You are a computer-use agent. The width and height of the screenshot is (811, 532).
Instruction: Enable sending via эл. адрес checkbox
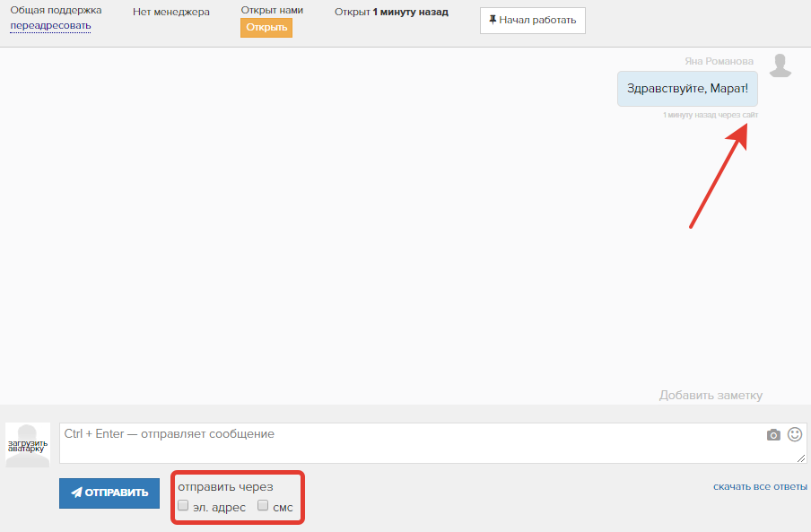click(x=183, y=506)
